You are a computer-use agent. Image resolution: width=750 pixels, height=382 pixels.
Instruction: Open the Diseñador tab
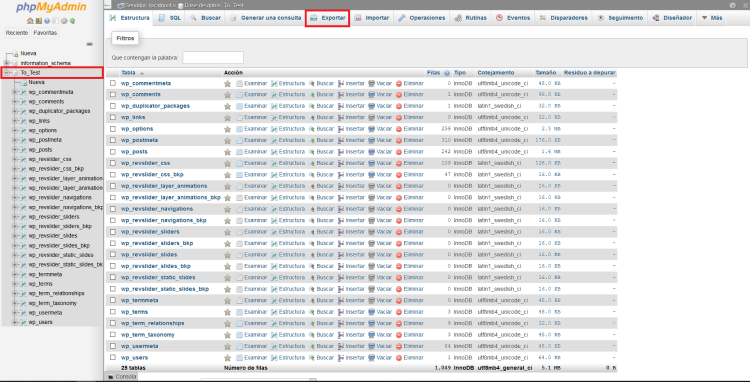click(x=672, y=18)
